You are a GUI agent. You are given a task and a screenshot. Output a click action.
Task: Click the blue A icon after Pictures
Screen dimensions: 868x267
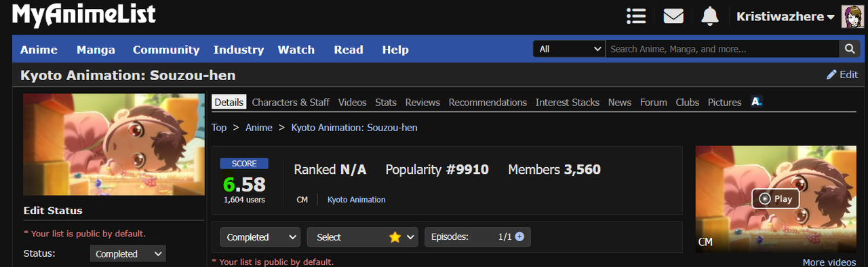pyautogui.click(x=757, y=102)
